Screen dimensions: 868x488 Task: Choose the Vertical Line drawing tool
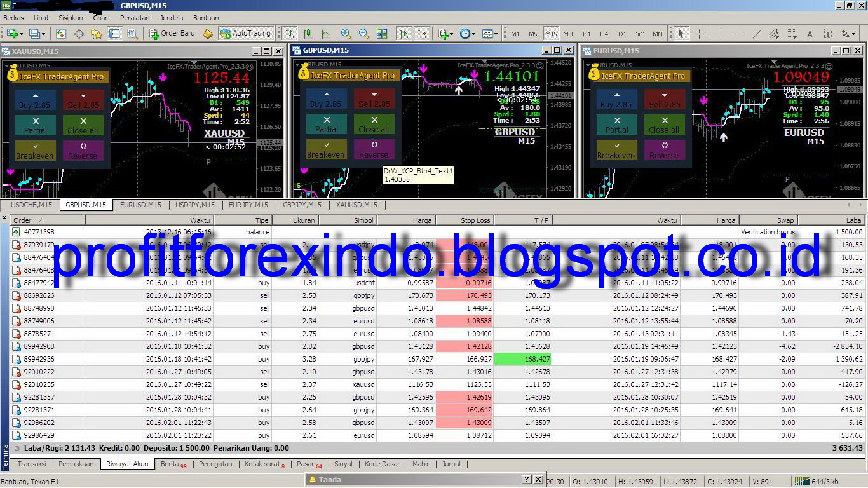tap(721, 34)
